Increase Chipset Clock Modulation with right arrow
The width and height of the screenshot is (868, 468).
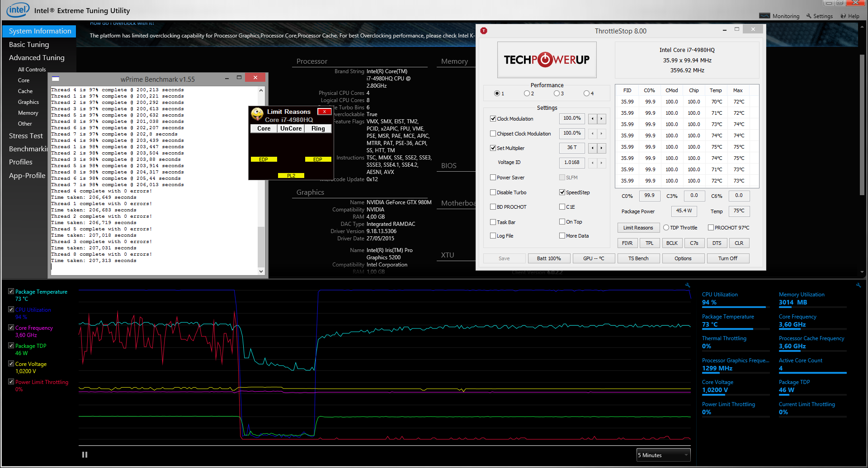[601, 134]
